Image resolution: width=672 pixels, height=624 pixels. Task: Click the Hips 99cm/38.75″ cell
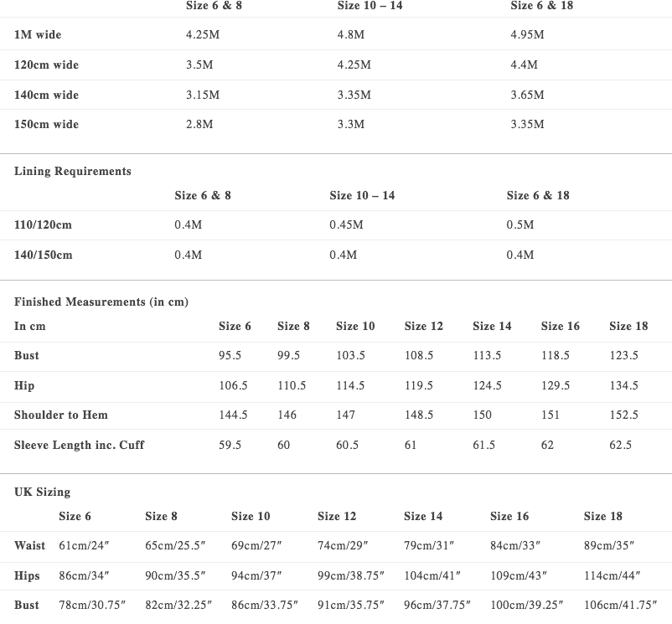[x=351, y=575]
